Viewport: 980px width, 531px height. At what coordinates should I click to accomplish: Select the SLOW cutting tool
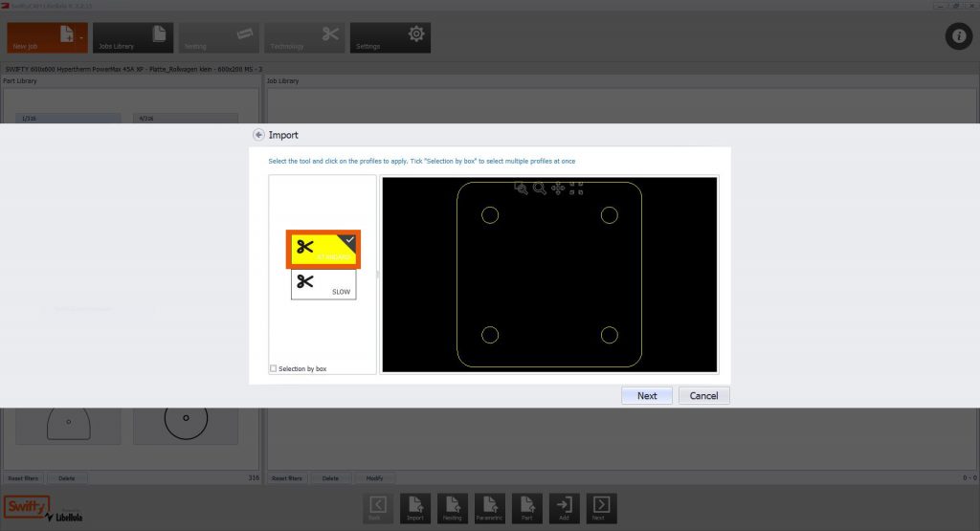323,284
